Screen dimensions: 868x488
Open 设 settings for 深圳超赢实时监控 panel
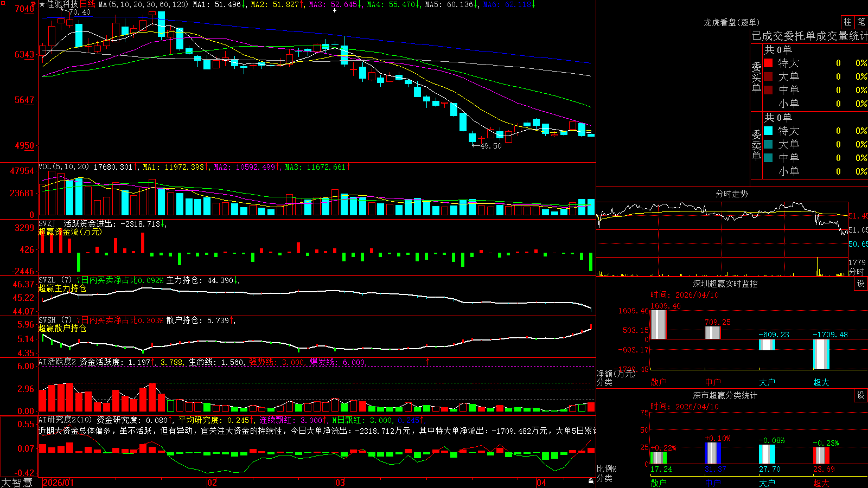861,284
